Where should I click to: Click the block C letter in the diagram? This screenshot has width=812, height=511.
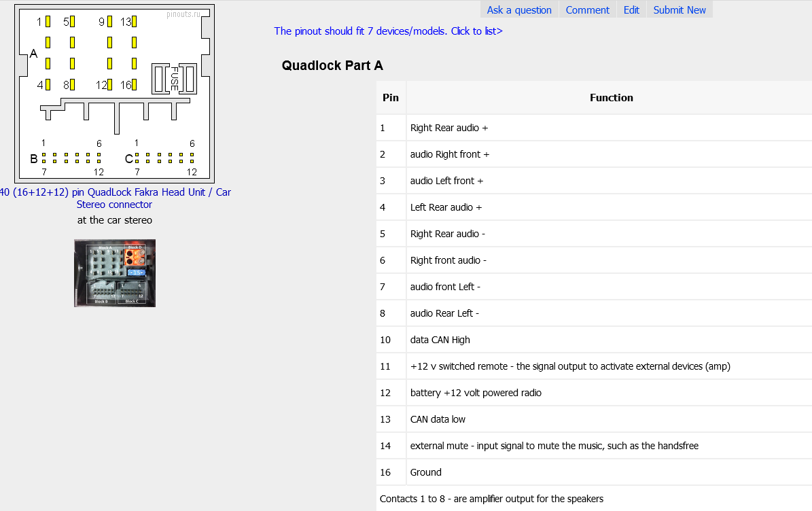pyautogui.click(x=129, y=159)
